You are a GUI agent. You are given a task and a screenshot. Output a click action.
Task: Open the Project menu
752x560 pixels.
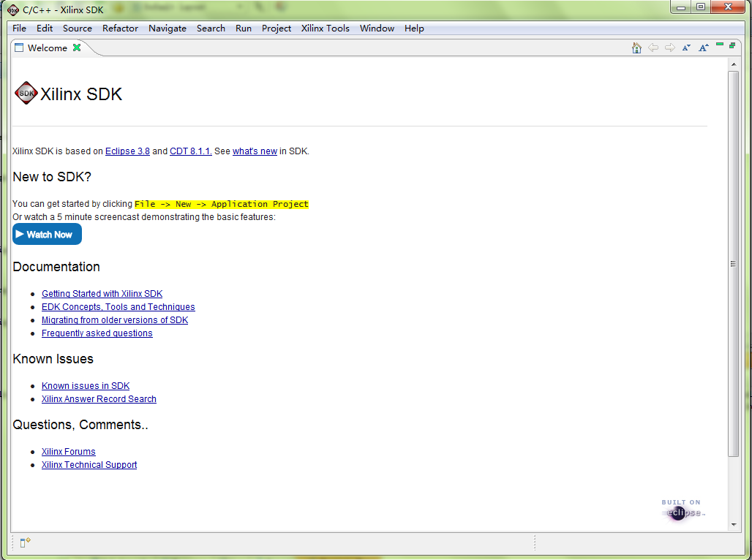pos(277,29)
